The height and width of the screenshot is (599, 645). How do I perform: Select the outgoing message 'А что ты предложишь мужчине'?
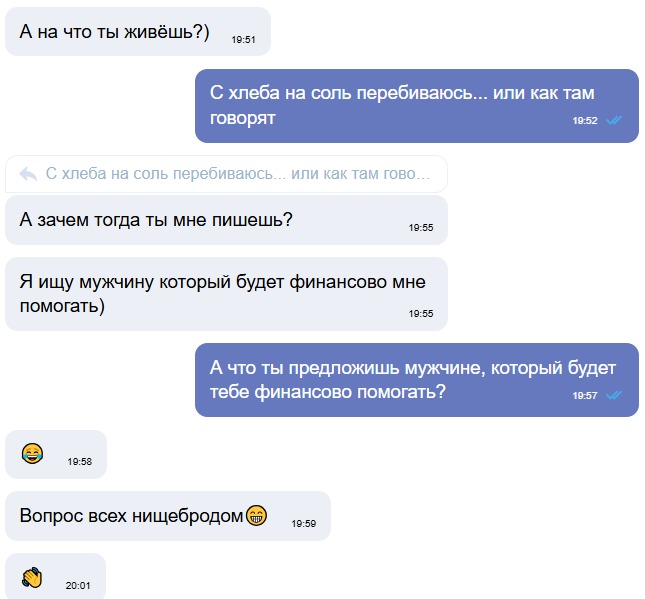click(x=413, y=380)
